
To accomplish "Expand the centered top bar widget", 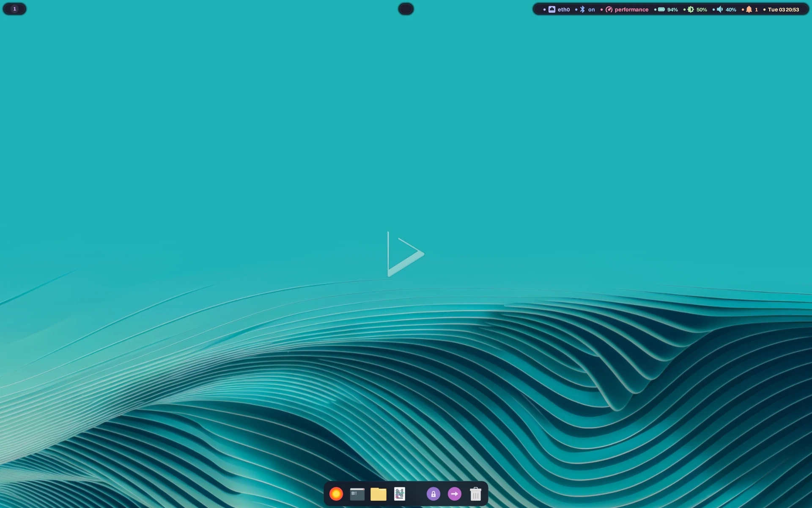I will 405,9.
